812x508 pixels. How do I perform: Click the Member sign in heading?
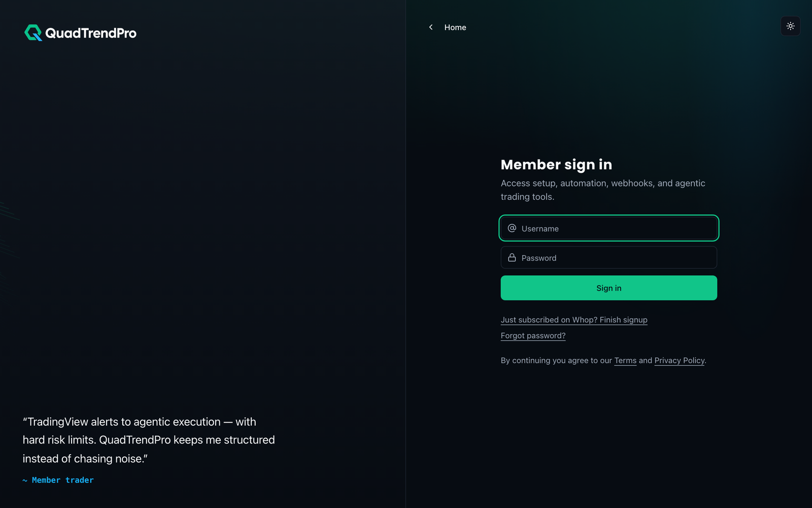[x=556, y=165]
